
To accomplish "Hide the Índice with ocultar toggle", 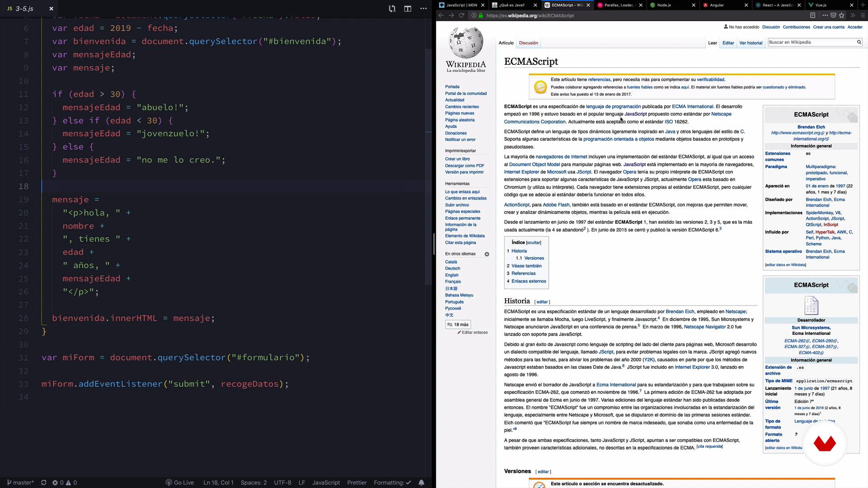I will pos(533,243).
